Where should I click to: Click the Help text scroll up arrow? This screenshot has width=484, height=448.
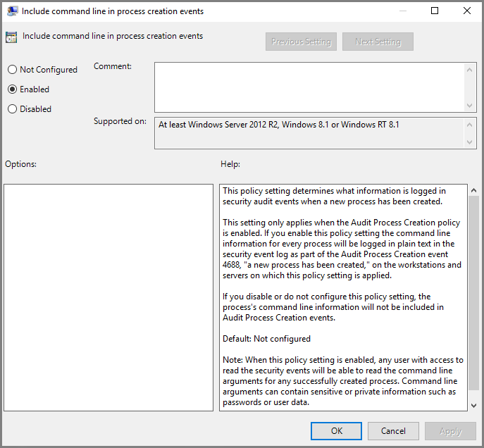pyautogui.click(x=473, y=191)
